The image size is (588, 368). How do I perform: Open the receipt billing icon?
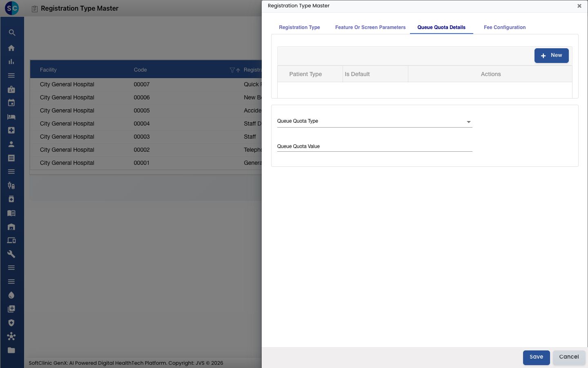[11, 158]
